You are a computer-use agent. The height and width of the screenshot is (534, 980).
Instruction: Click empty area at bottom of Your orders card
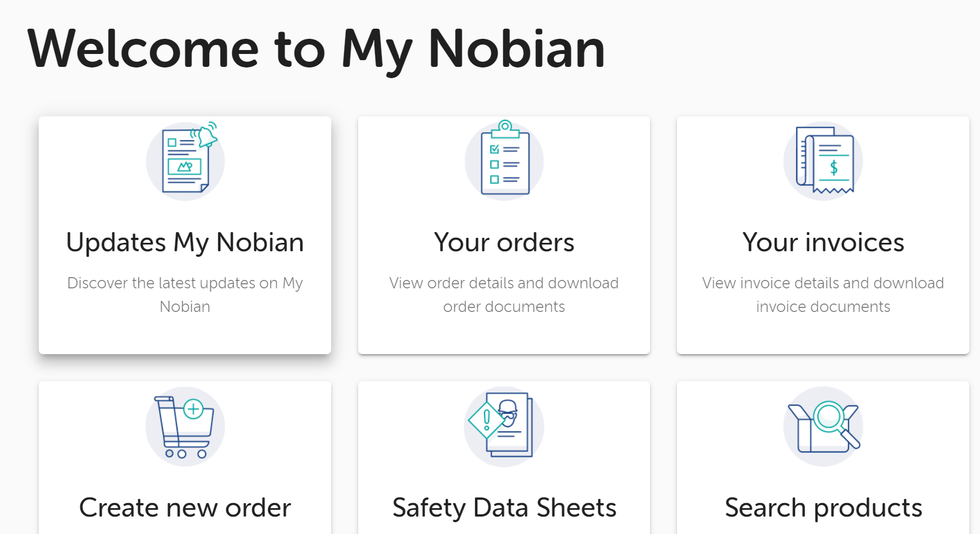(x=504, y=336)
